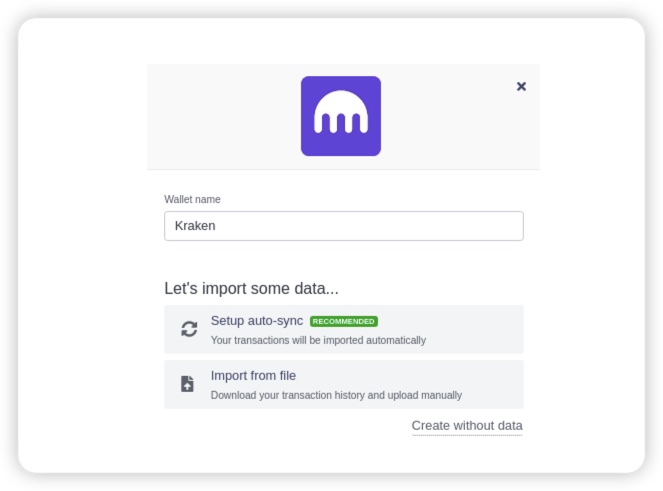Image resolution: width=663 pixels, height=491 pixels.
Task: Choose the "Setup auto-sync" title
Action: point(256,321)
